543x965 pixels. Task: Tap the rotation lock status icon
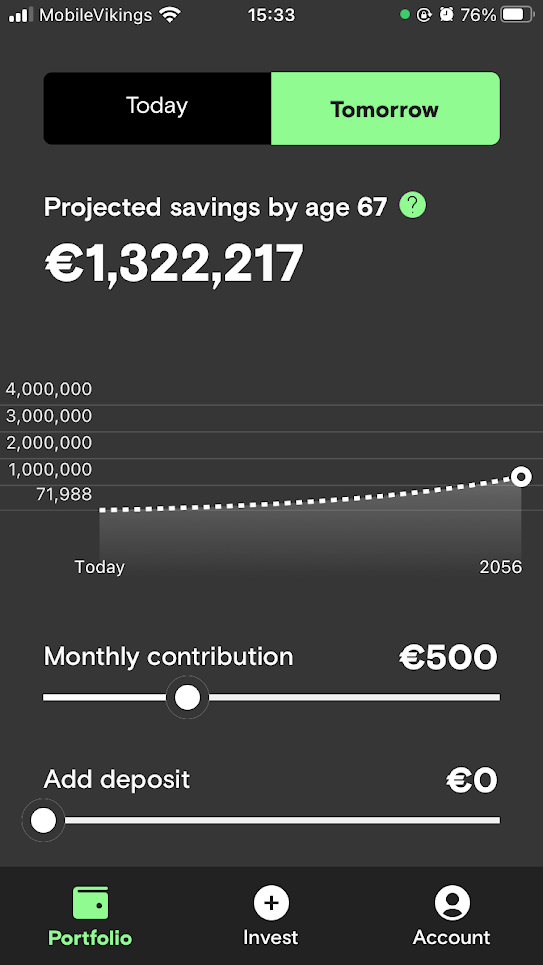(424, 14)
